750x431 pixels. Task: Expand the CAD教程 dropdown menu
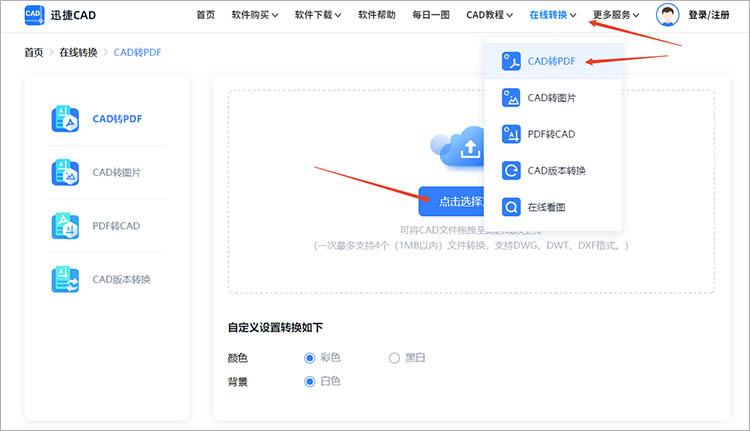pyautogui.click(x=490, y=15)
